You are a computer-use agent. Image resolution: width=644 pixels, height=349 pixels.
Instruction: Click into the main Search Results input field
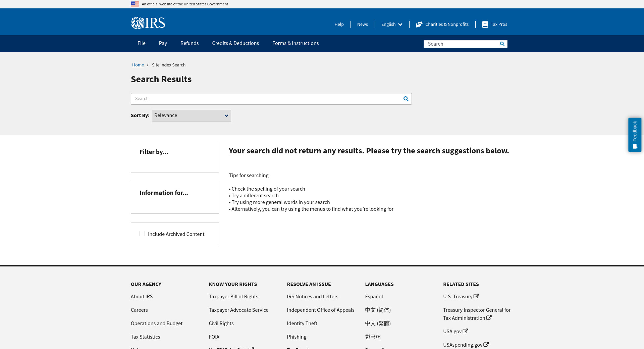click(267, 99)
